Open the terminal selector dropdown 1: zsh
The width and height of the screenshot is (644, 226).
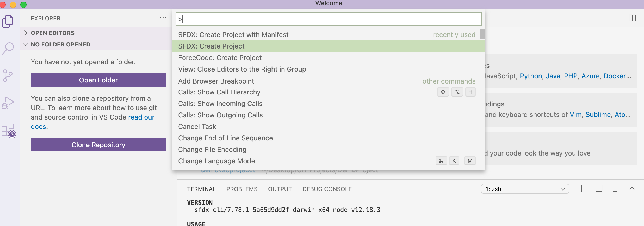[x=525, y=189]
